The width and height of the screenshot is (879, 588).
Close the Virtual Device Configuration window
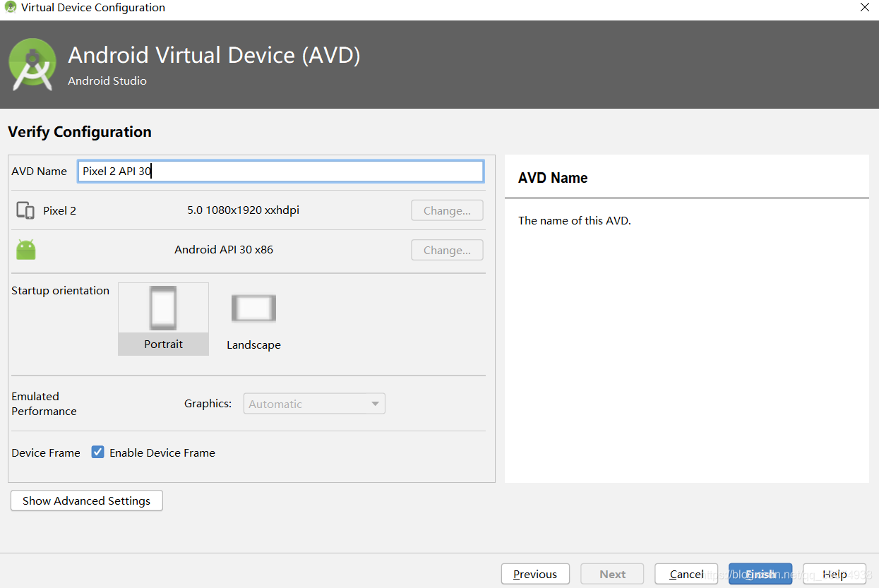pyautogui.click(x=864, y=8)
